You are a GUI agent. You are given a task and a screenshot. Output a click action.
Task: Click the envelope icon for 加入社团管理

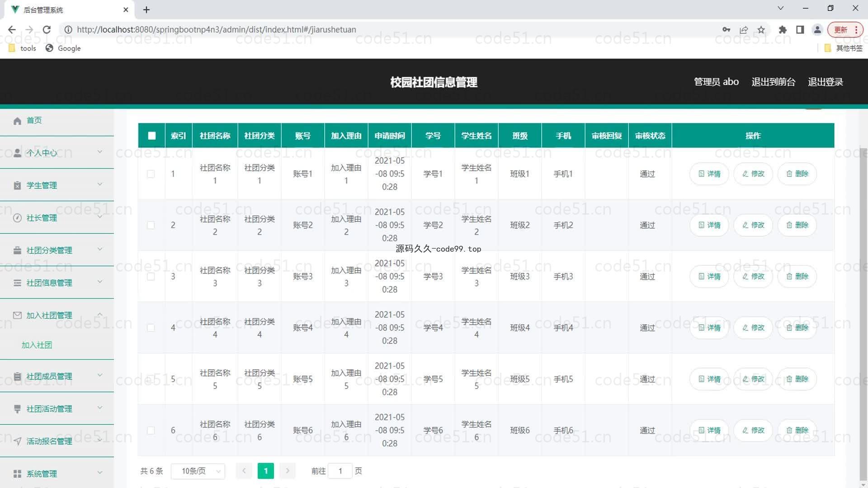(17, 315)
